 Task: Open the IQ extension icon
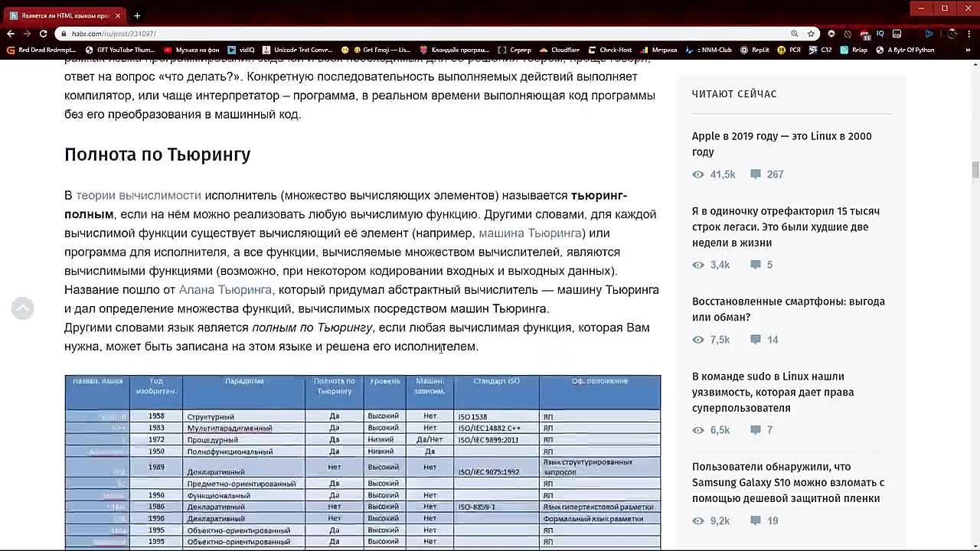click(880, 34)
